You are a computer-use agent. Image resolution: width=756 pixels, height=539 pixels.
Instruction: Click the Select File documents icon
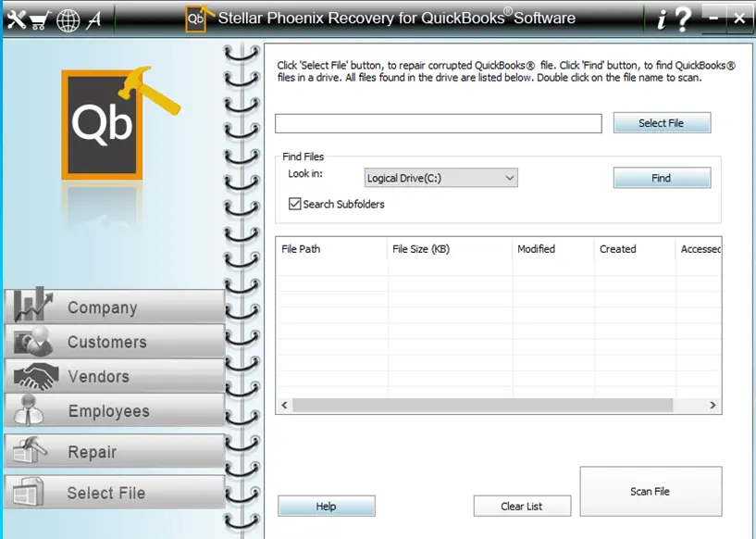pos(29,491)
